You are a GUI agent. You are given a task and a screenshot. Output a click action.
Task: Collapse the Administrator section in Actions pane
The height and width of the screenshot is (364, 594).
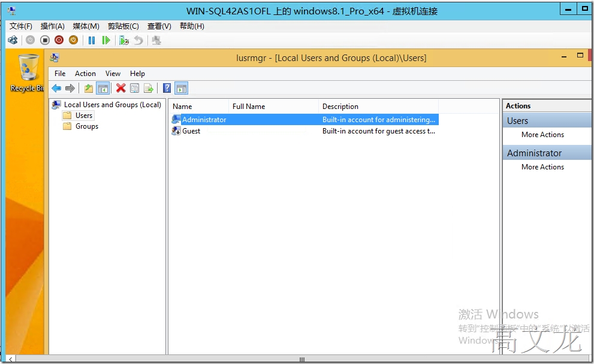(547, 153)
